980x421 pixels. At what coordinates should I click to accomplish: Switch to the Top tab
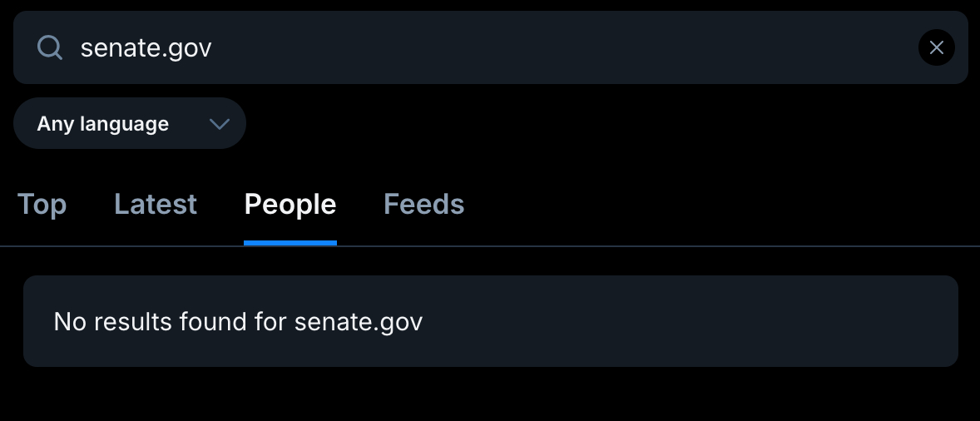coord(42,205)
